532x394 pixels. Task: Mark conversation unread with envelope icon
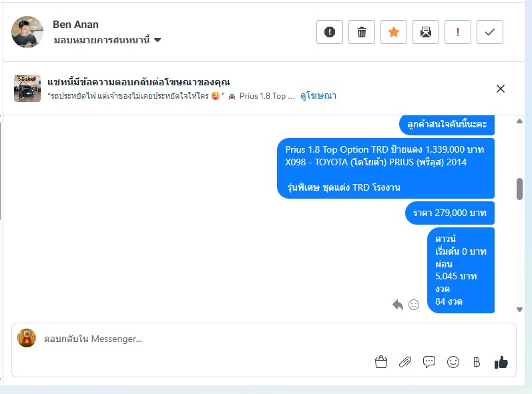[x=426, y=32]
